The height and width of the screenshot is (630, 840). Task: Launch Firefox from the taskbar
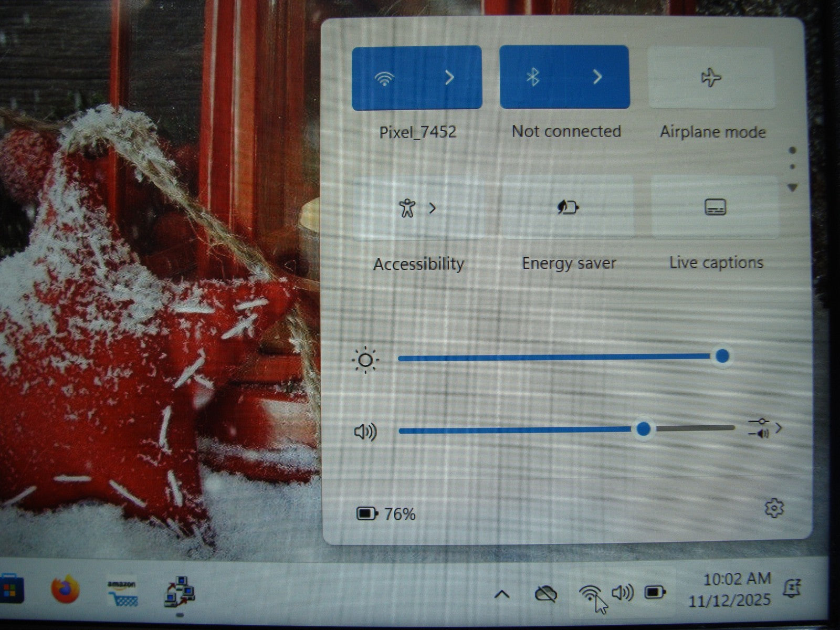65,590
